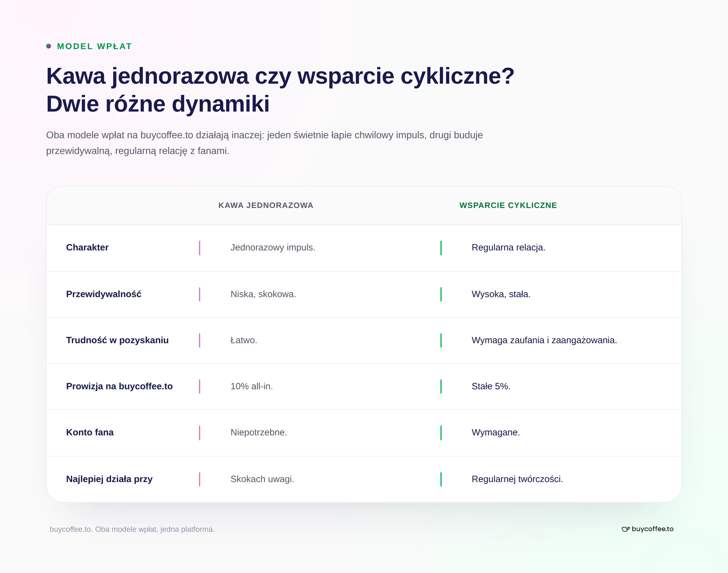Select the 'Prowizja na buycoffee.to' row label
The image size is (728, 573).
(x=120, y=387)
